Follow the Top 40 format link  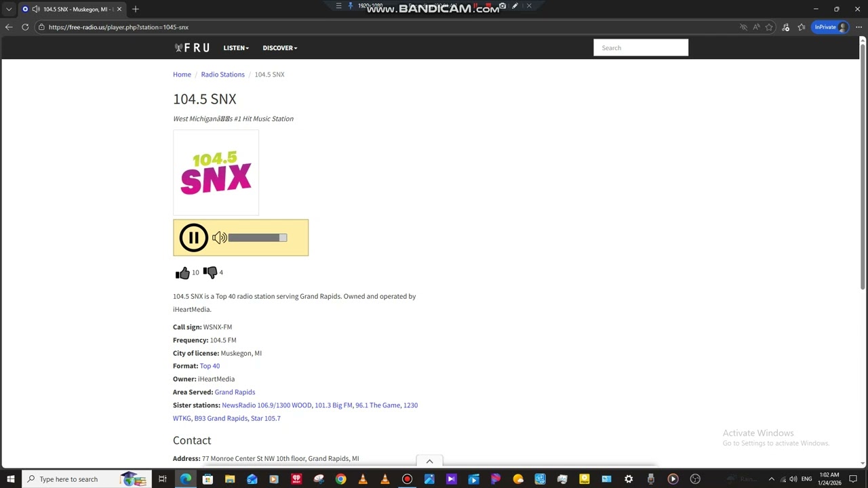point(210,366)
